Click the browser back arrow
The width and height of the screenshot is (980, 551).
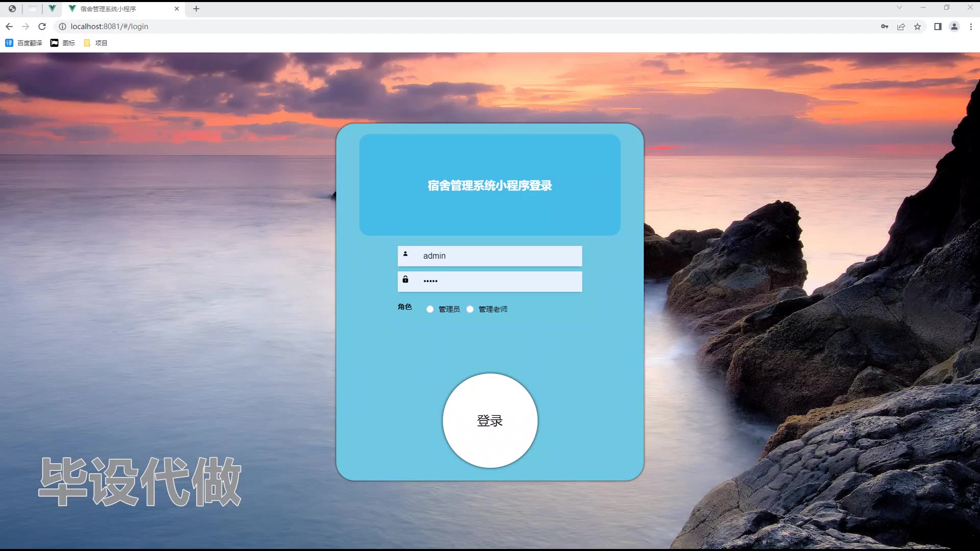[x=9, y=27]
